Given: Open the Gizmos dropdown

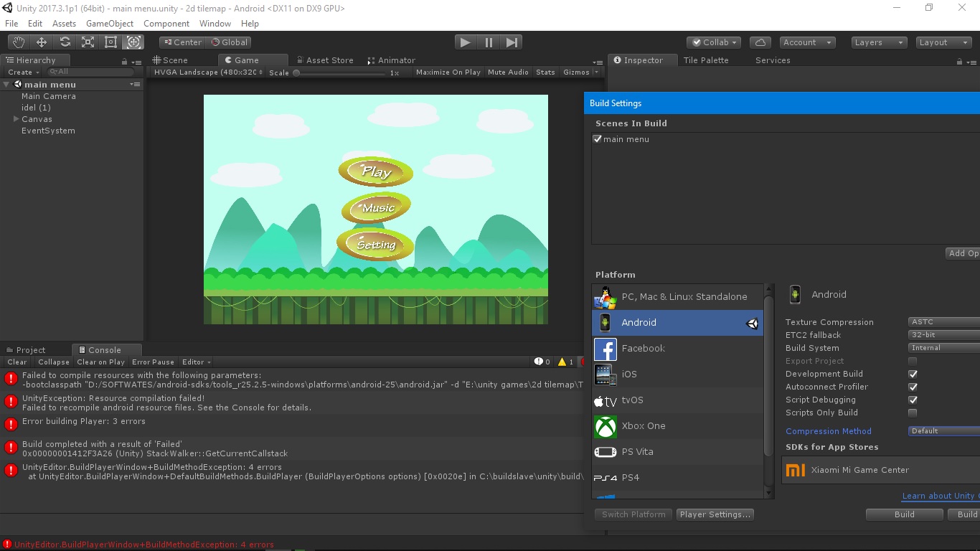Looking at the screenshot, I should (580, 72).
